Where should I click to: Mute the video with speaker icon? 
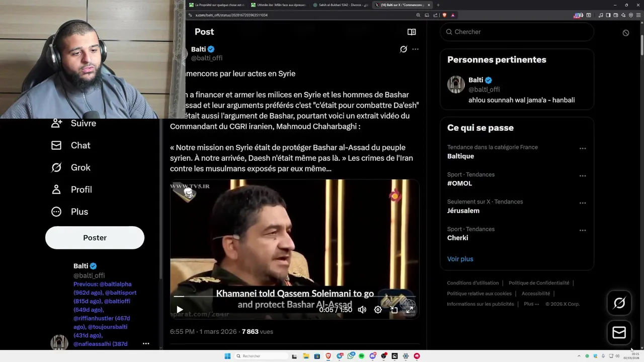[362, 310]
